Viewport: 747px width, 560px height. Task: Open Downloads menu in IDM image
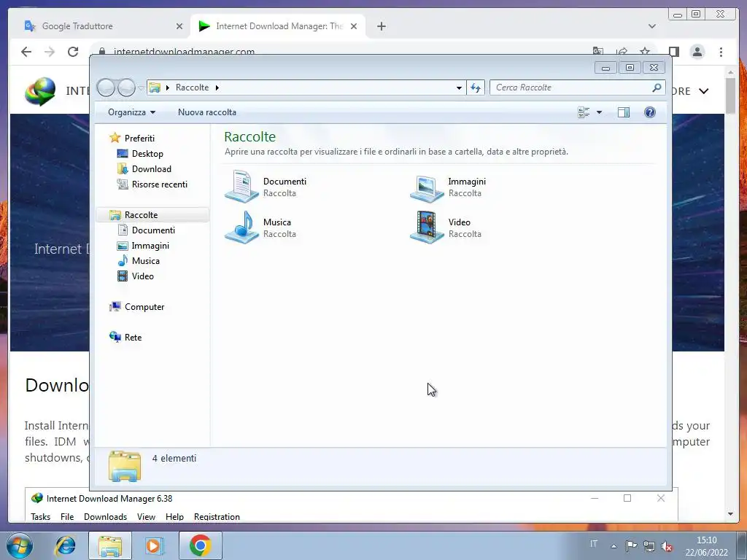(105, 517)
